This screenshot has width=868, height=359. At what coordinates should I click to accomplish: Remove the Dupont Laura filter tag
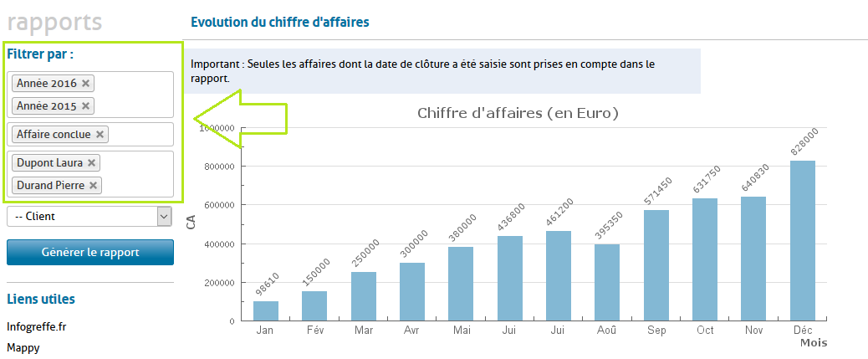tap(92, 163)
